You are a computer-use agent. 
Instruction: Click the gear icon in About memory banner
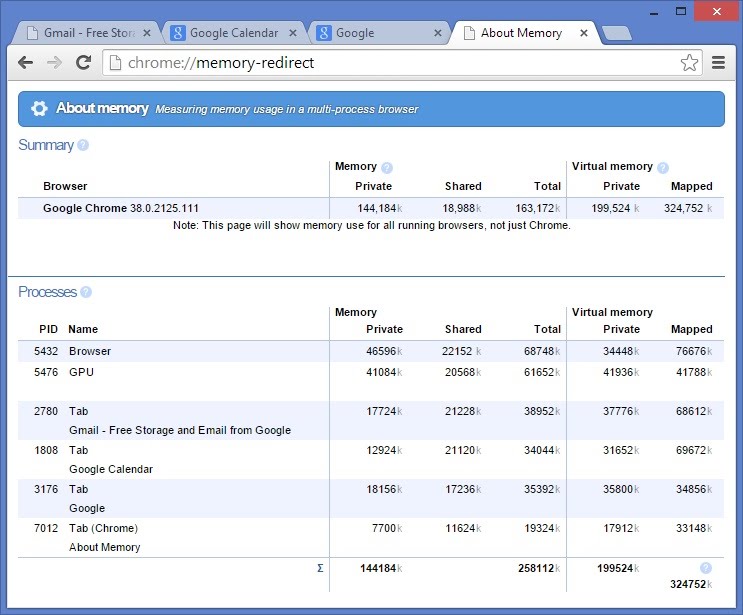click(39, 109)
